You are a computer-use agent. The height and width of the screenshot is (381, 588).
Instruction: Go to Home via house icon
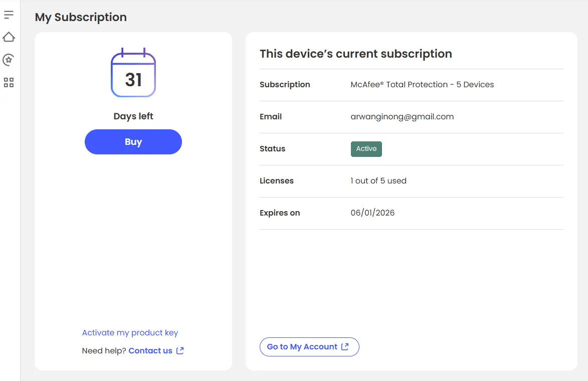click(9, 37)
